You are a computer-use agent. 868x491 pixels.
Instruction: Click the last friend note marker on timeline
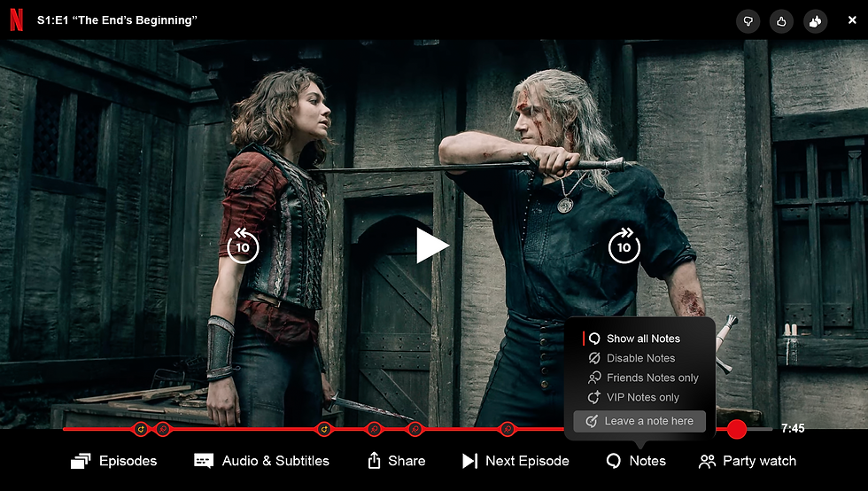point(507,429)
